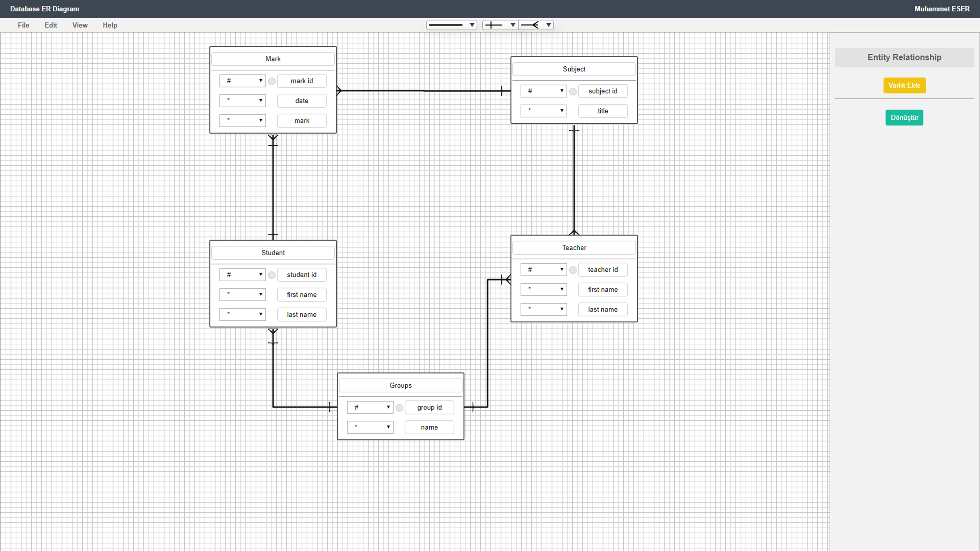Toggle the radio circle beside mark id
Viewport: 980px width, 551px height.
(x=271, y=81)
